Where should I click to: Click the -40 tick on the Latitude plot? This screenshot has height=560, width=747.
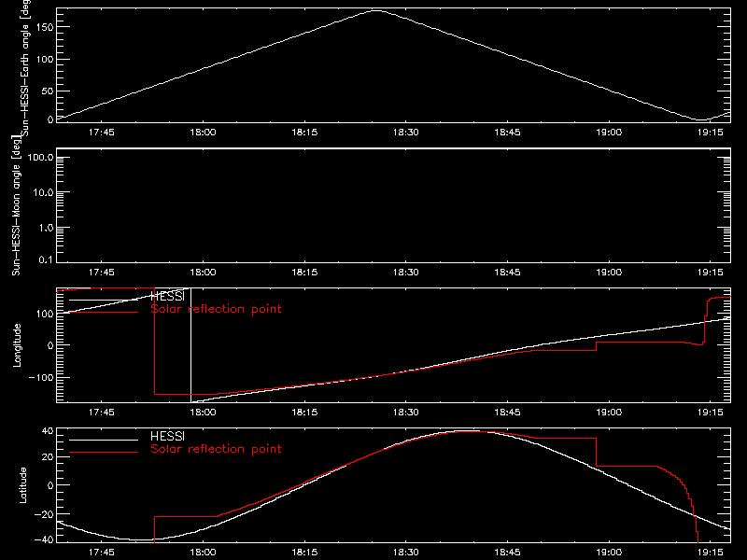pyautogui.click(x=44, y=539)
